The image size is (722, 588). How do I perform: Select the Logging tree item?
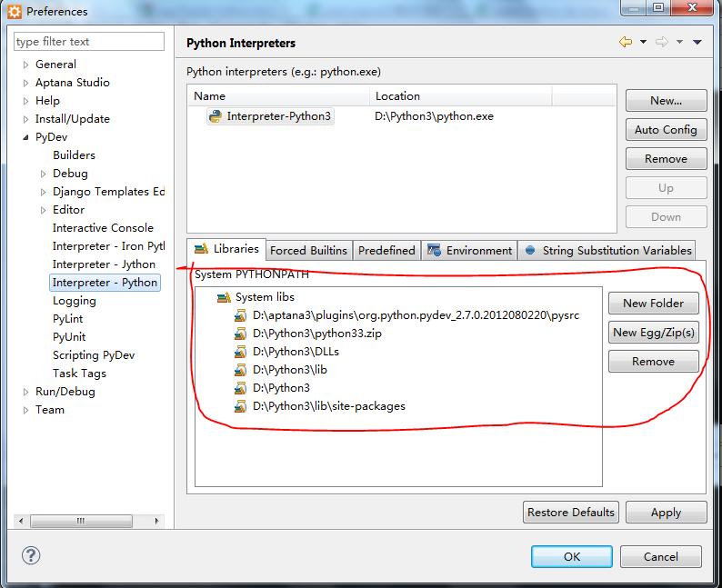tap(75, 301)
